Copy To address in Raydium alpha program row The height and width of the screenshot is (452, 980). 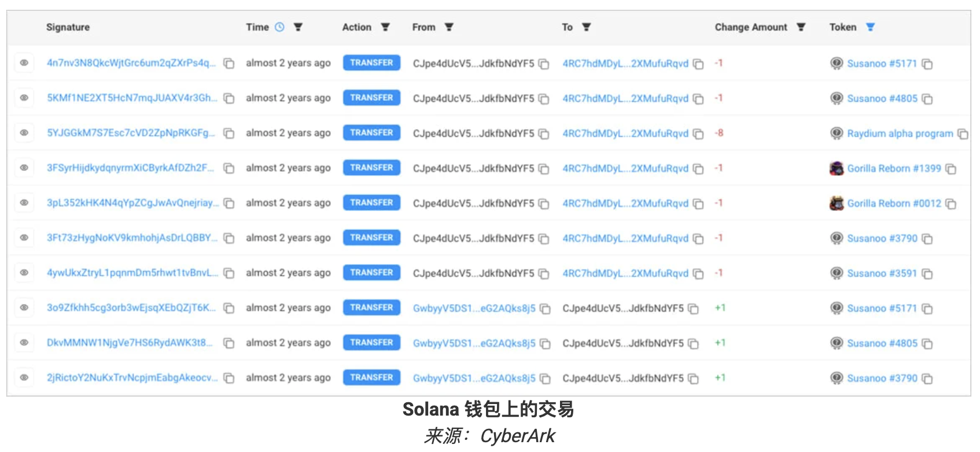698,134
